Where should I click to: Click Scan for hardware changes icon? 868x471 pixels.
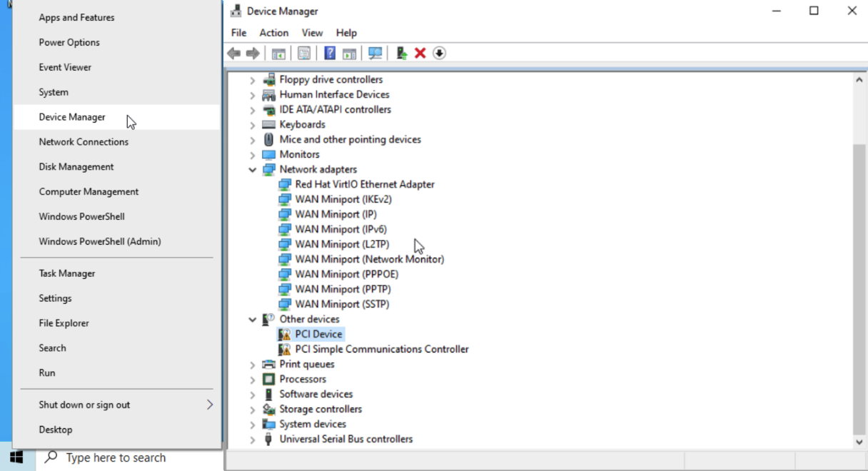point(375,54)
